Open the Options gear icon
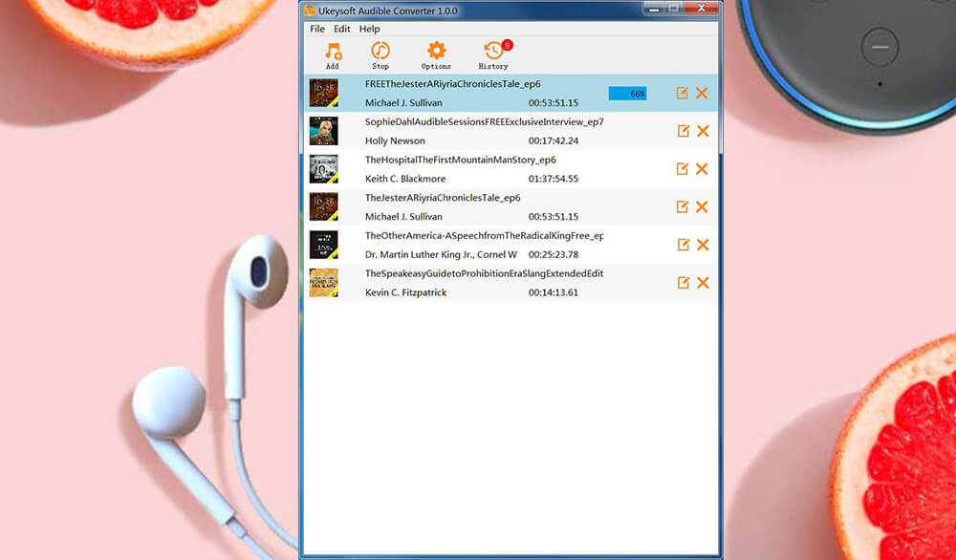This screenshot has height=560, width=956. [x=437, y=52]
